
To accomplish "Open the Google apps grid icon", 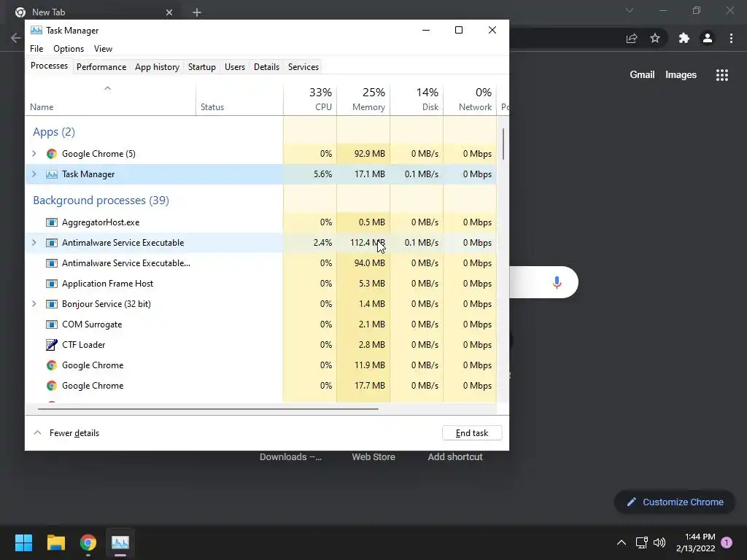I will click(722, 75).
